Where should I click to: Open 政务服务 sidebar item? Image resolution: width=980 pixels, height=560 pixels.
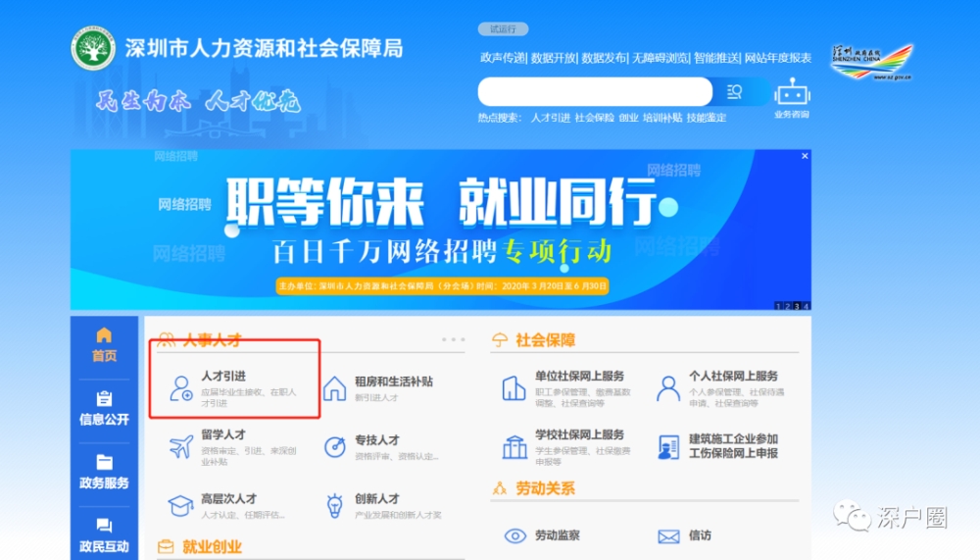104,472
